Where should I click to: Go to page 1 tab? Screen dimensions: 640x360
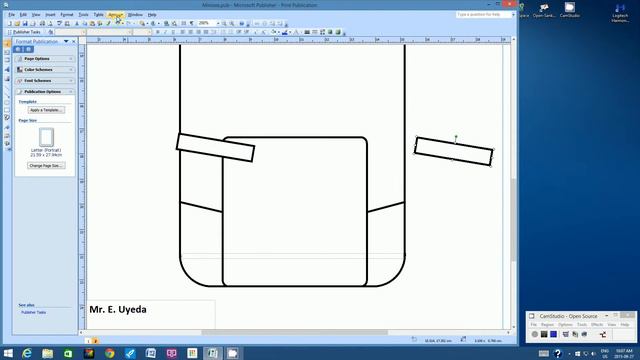(x=88, y=341)
